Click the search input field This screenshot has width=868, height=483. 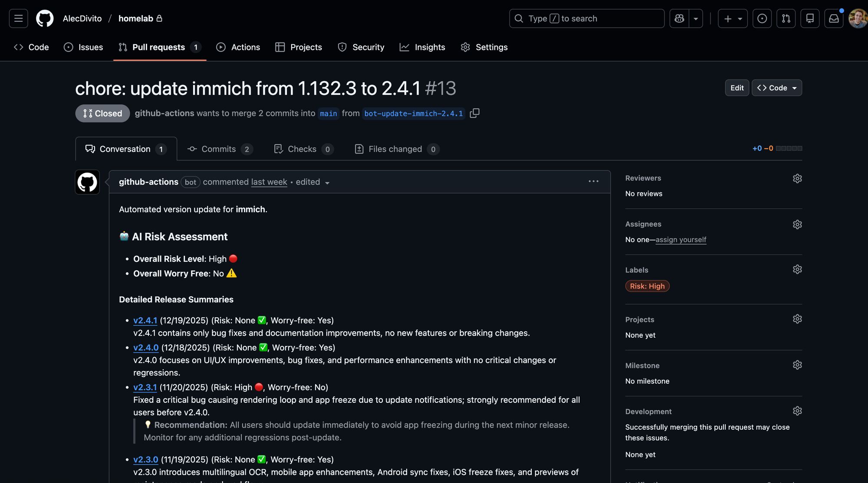[x=586, y=19]
